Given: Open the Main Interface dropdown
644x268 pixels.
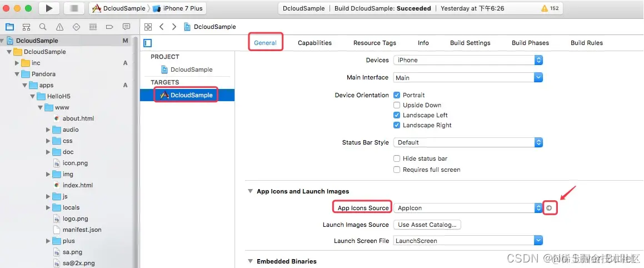Looking at the screenshot, I should pos(468,77).
